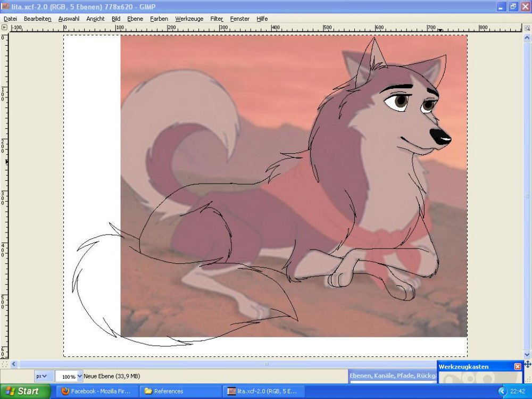Click the GIMP icon in title bar
Viewport: 532px width, 399px height.
pos(5,6)
